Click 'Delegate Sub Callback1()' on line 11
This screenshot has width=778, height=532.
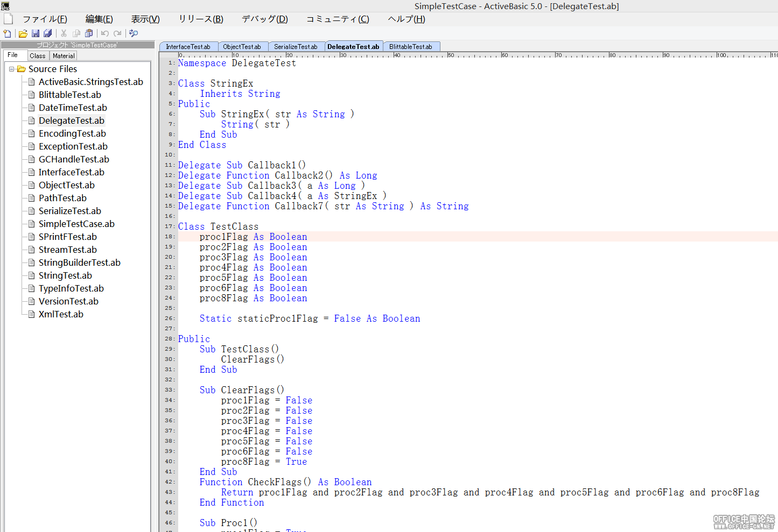pyautogui.click(x=242, y=165)
